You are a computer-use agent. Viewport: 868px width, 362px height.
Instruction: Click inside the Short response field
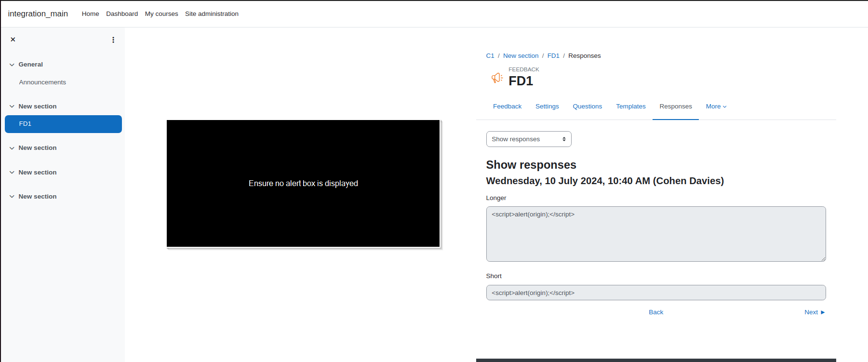[x=656, y=293]
